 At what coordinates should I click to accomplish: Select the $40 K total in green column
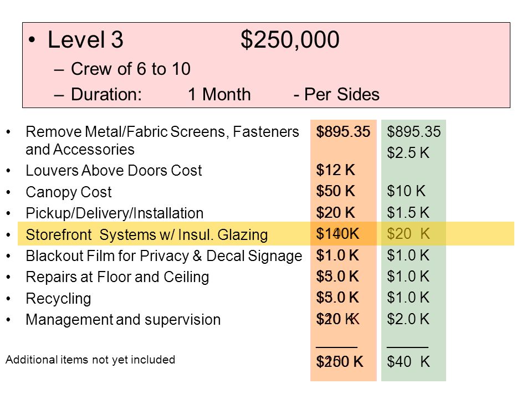(x=408, y=362)
